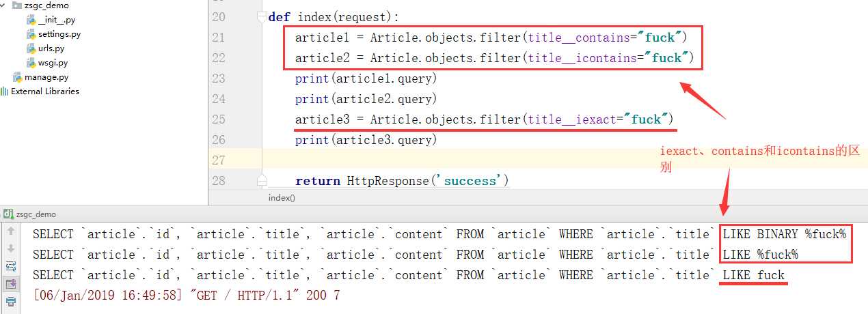Click the External Libraries icon

point(5,91)
